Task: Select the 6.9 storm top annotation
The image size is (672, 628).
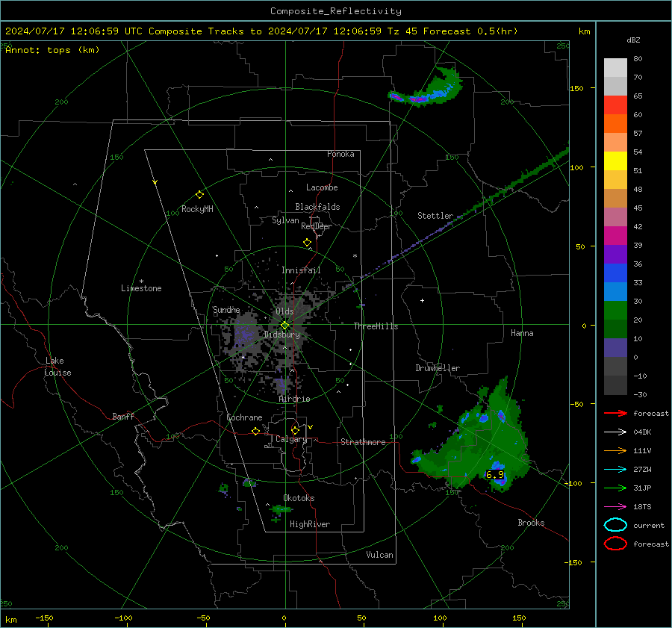Action: [494, 474]
